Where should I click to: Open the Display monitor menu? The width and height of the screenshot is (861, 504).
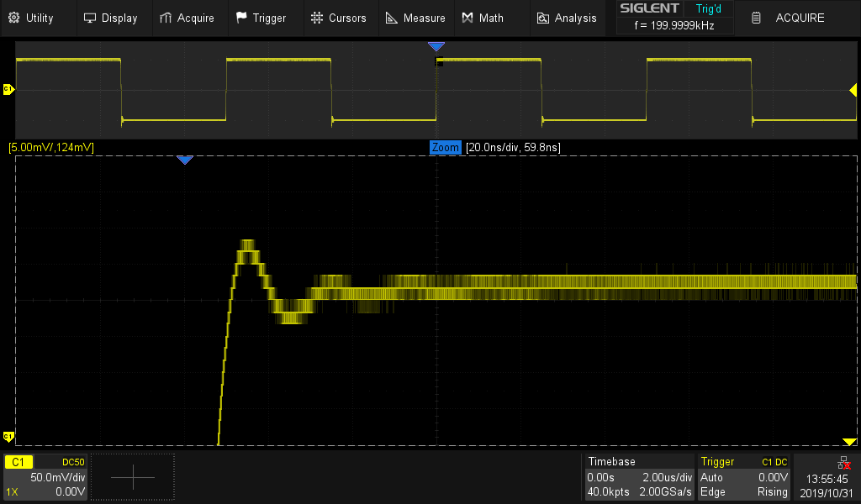[110, 18]
